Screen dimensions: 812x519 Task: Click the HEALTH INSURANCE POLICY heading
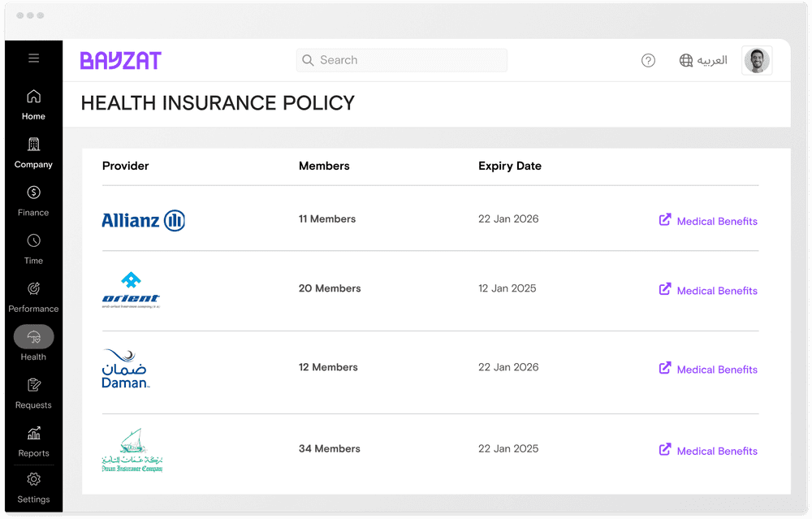click(218, 103)
